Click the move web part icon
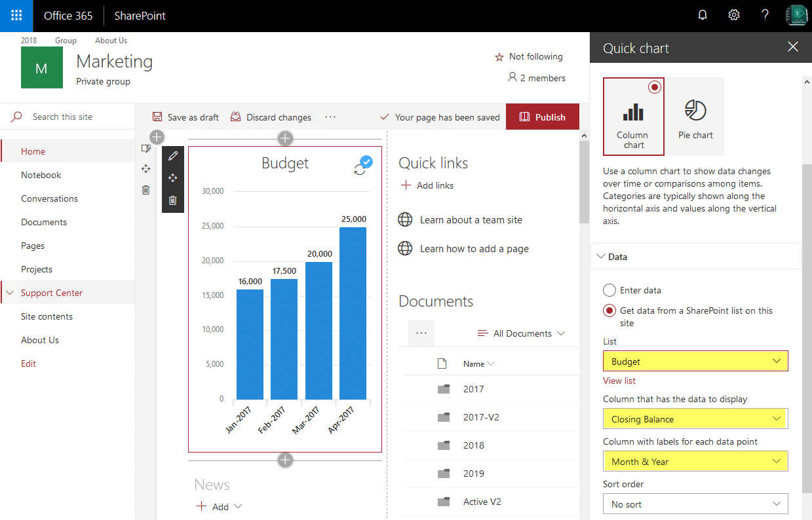 click(173, 177)
